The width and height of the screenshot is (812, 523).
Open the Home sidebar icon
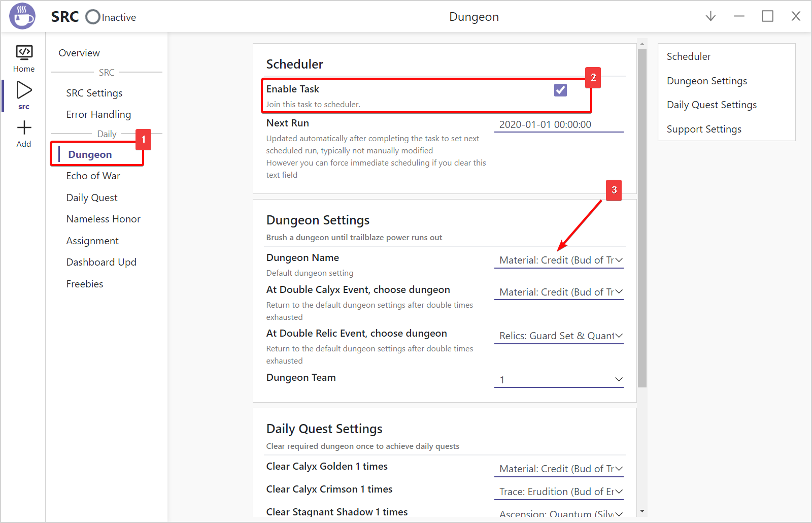pos(24,58)
